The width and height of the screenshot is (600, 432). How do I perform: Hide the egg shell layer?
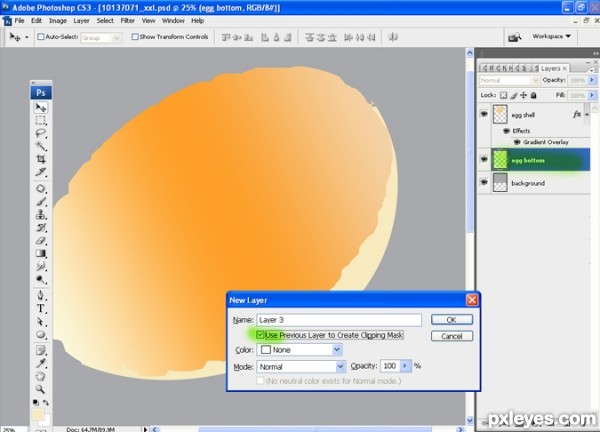(x=485, y=114)
